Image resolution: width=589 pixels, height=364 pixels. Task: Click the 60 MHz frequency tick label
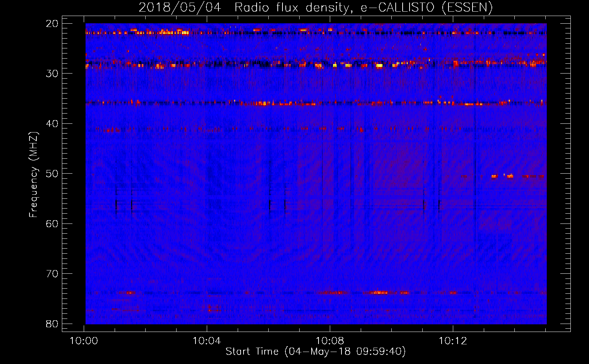[52, 223]
